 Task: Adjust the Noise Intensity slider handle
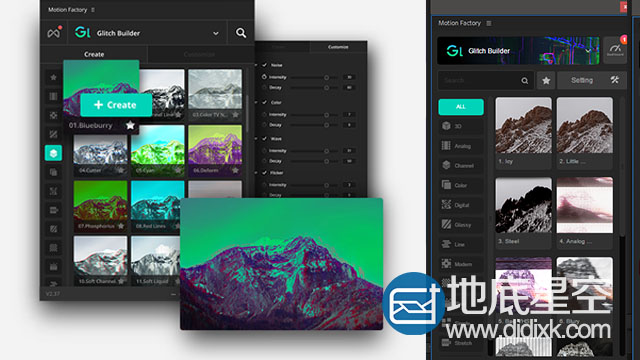tap(326, 77)
